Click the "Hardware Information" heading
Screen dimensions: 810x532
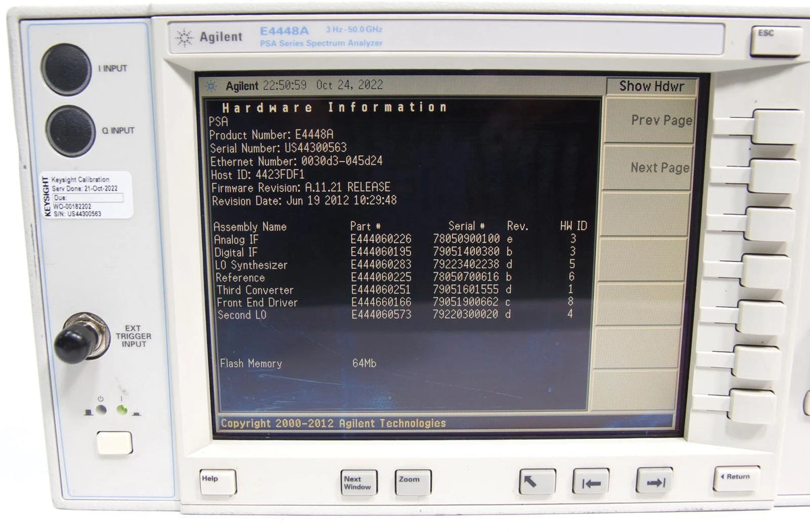pyautogui.click(x=335, y=108)
